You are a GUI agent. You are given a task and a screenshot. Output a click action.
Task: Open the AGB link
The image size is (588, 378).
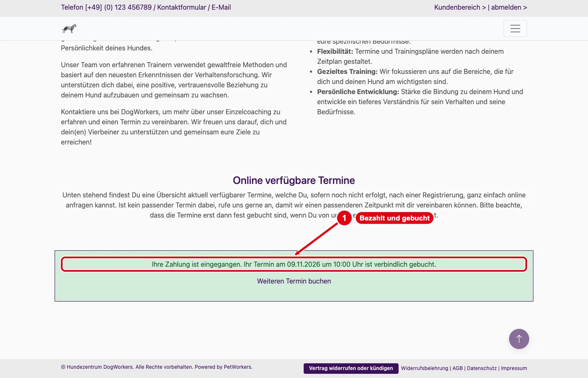pyautogui.click(x=457, y=368)
